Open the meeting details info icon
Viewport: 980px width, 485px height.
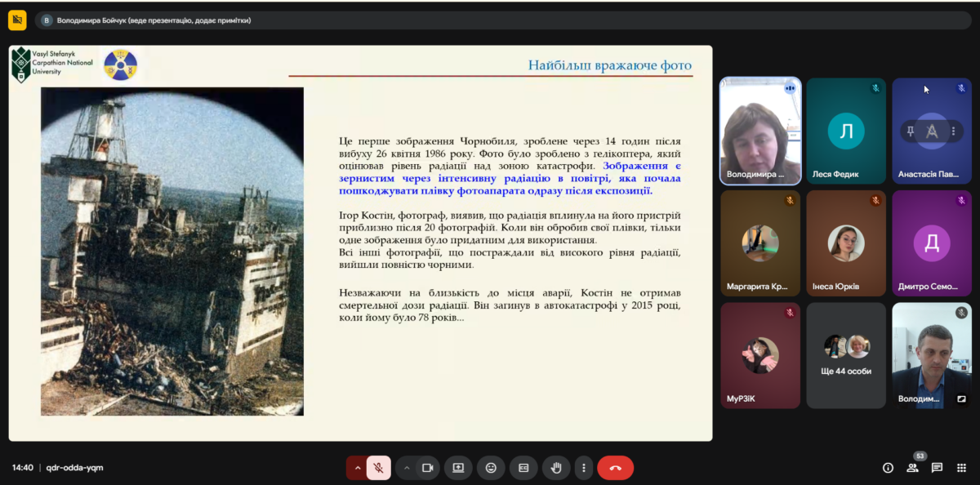[x=888, y=468]
